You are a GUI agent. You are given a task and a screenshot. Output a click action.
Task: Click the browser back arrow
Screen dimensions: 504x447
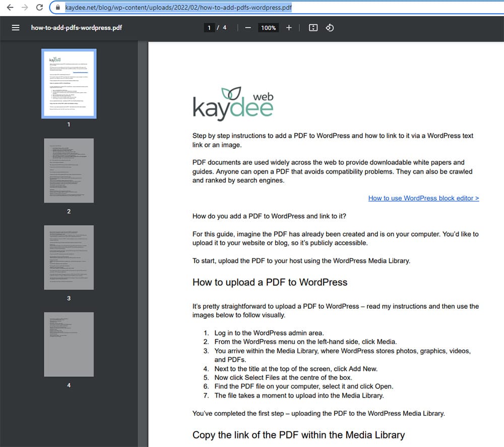[10, 7]
